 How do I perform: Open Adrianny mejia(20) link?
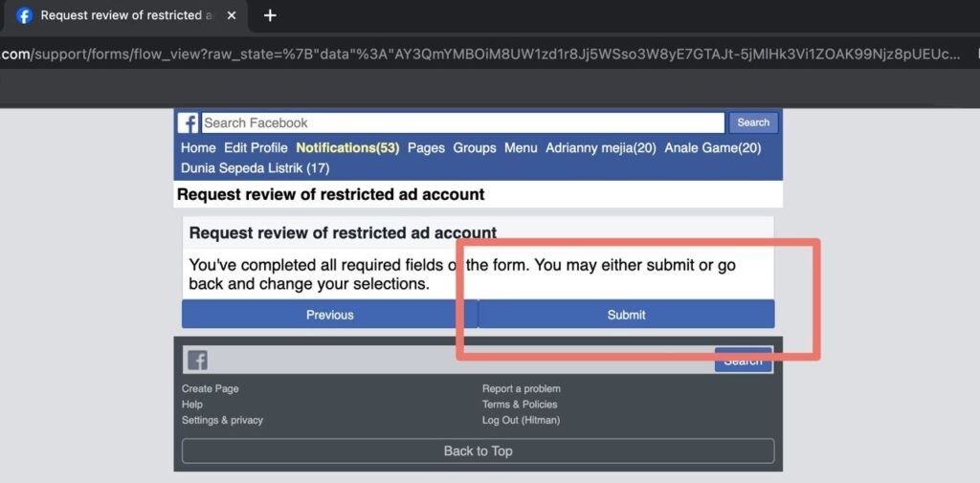click(601, 148)
